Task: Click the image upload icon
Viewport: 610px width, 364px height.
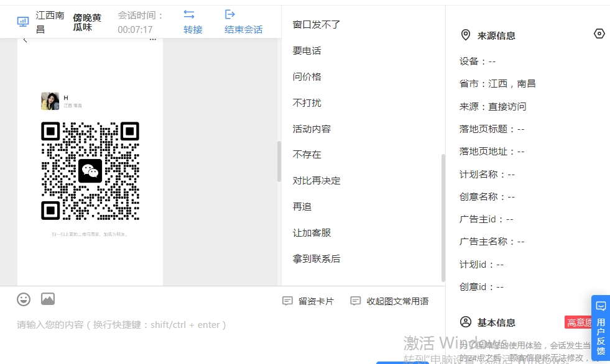Action: [x=48, y=299]
